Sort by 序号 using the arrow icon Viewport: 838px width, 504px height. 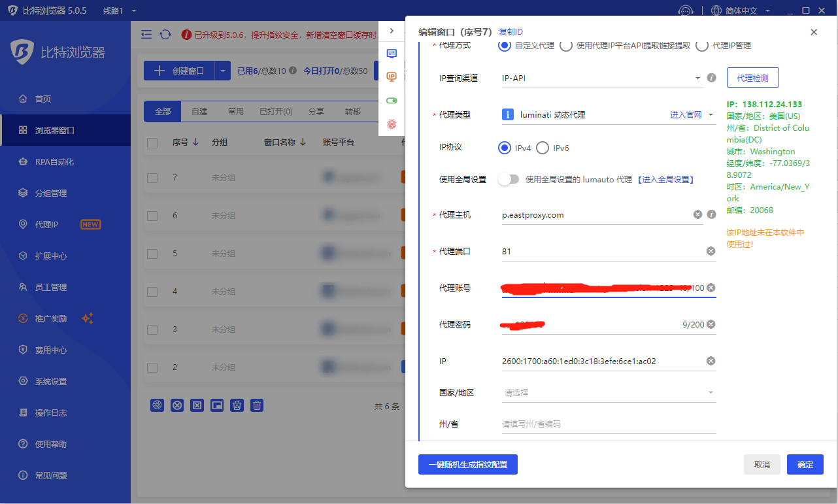(x=195, y=142)
